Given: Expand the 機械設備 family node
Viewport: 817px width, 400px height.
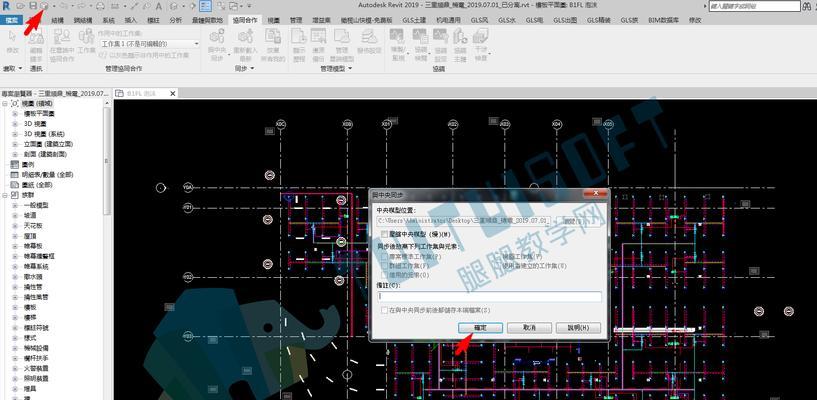Looking at the screenshot, I should tap(15, 348).
